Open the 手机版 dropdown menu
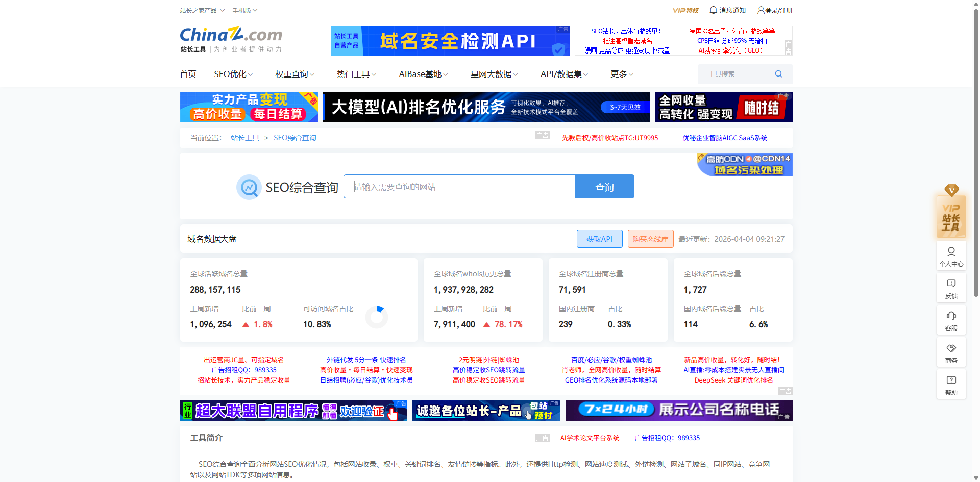Image resolution: width=980 pixels, height=482 pixels. coord(243,10)
